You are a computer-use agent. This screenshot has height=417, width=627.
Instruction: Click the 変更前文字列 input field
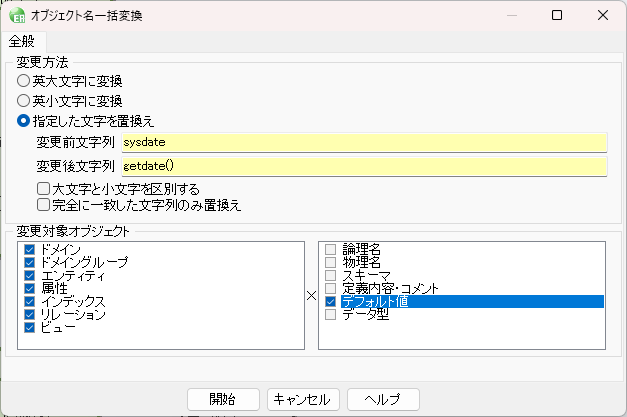tap(364, 142)
